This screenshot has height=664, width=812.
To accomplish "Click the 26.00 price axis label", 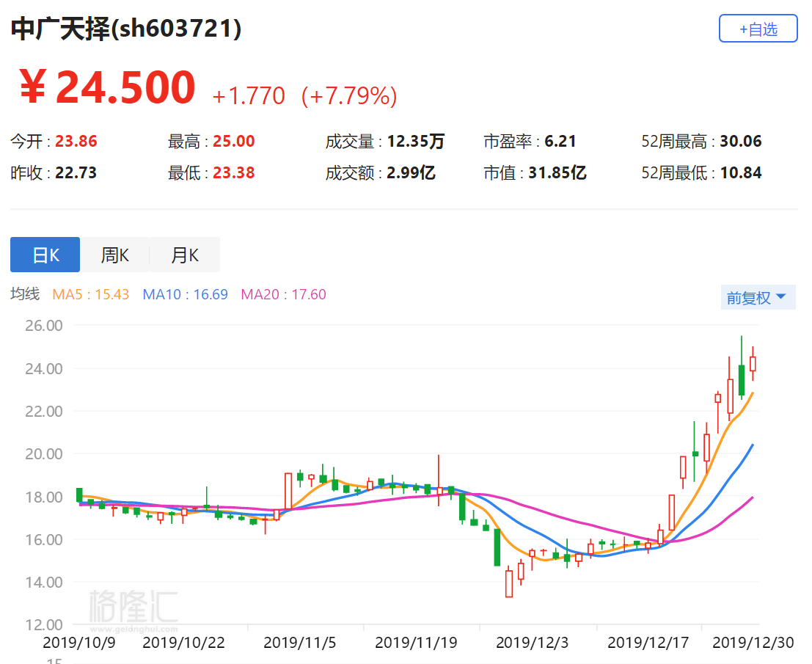I will pyautogui.click(x=44, y=325).
